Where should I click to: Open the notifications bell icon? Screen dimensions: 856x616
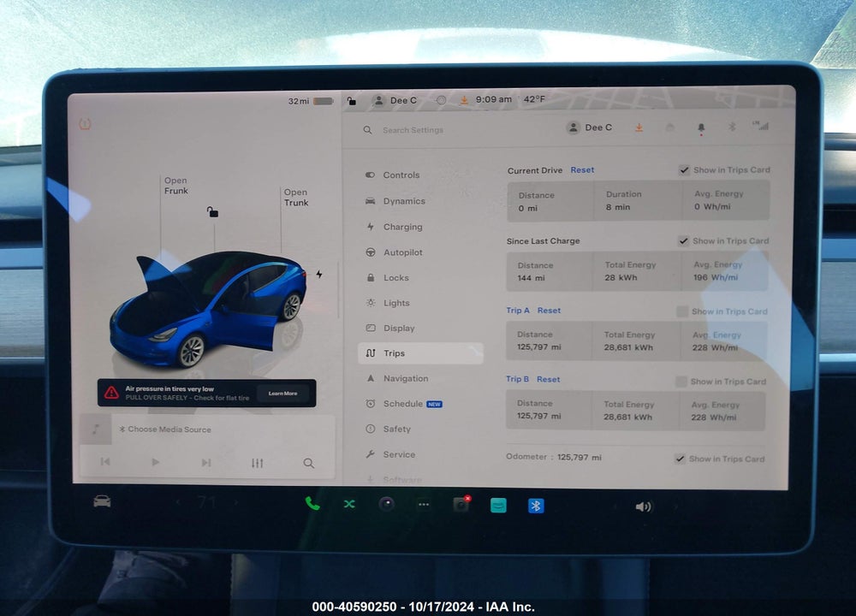(x=701, y=127)
